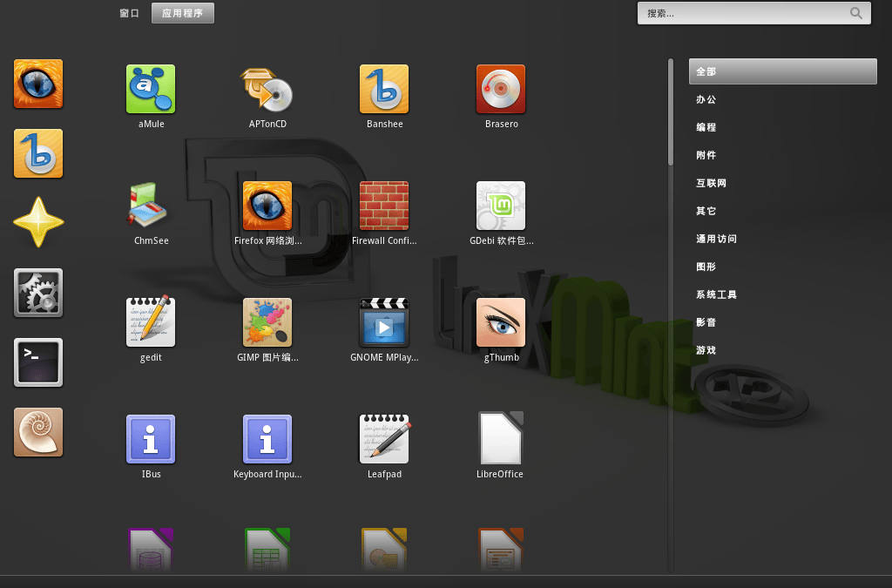The width and height of the screenshot is (892, 588).
Task: Open Banshee from the left dash
Action: tap(38, 153)
